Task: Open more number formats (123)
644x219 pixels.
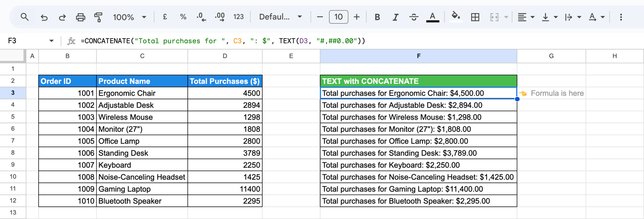Action: [x=239, y=17]
